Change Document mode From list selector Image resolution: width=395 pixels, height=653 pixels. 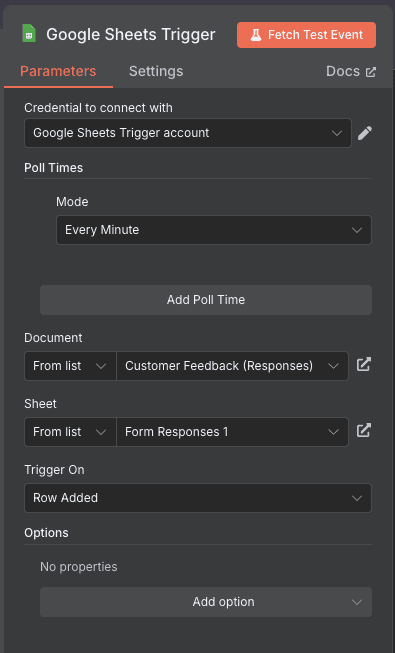point(70,366)
